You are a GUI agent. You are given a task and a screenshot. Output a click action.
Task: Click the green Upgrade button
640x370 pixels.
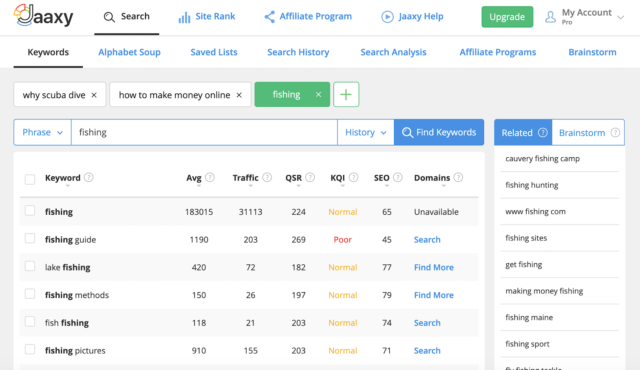click(507, 17)
